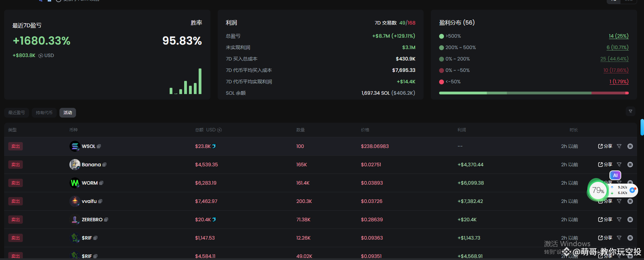The image size is (644, 260).
Task: Click the blue page scrollbar thumb
Action: point(642,127)
